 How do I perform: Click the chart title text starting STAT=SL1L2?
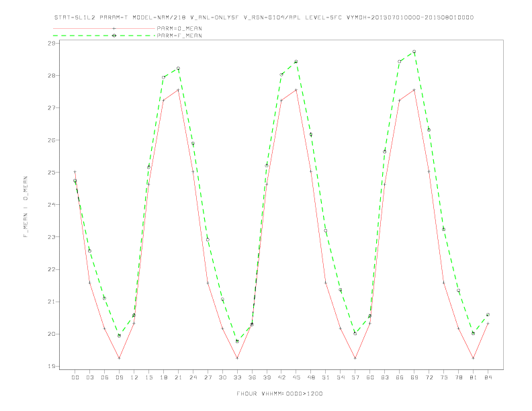(264, 17)
